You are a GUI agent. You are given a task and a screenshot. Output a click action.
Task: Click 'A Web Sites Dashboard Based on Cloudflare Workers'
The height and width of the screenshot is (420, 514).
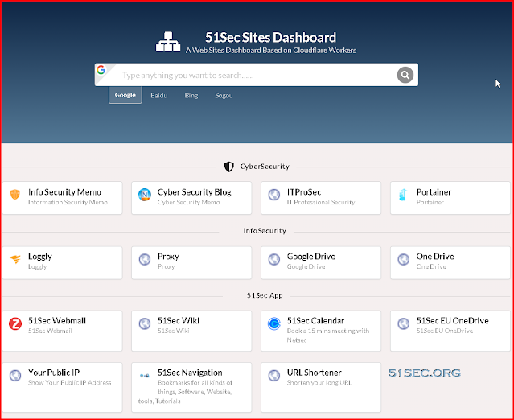[271, 51]
